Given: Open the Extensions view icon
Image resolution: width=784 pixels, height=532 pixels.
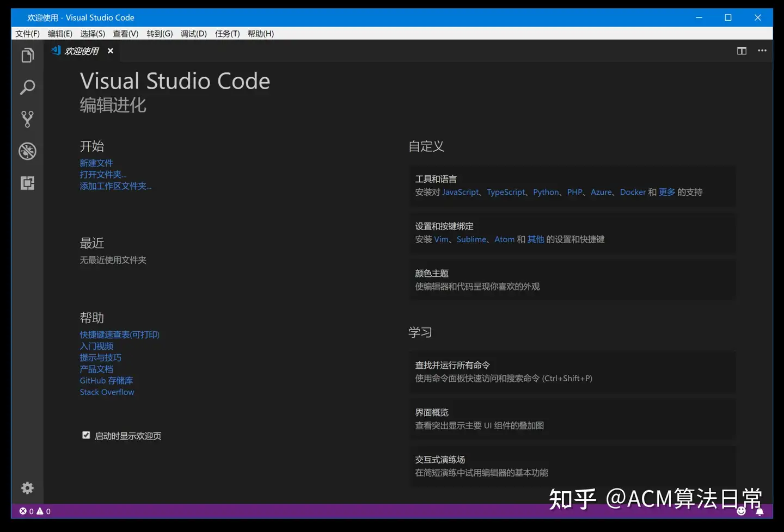Looking at the screenshot, I should (x=27, y=183).
